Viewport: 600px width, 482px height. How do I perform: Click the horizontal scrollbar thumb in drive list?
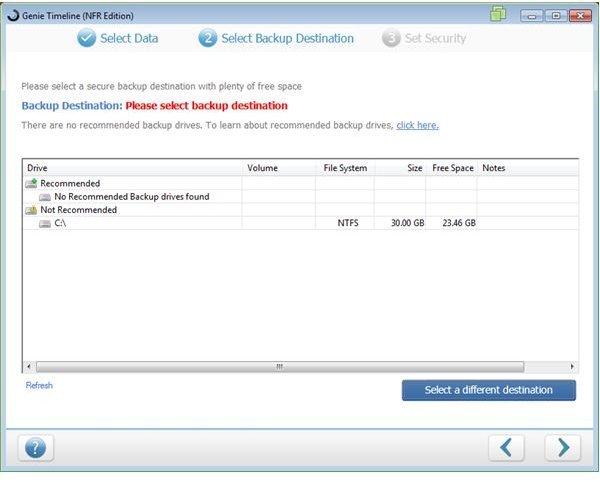tap(280, 367)
